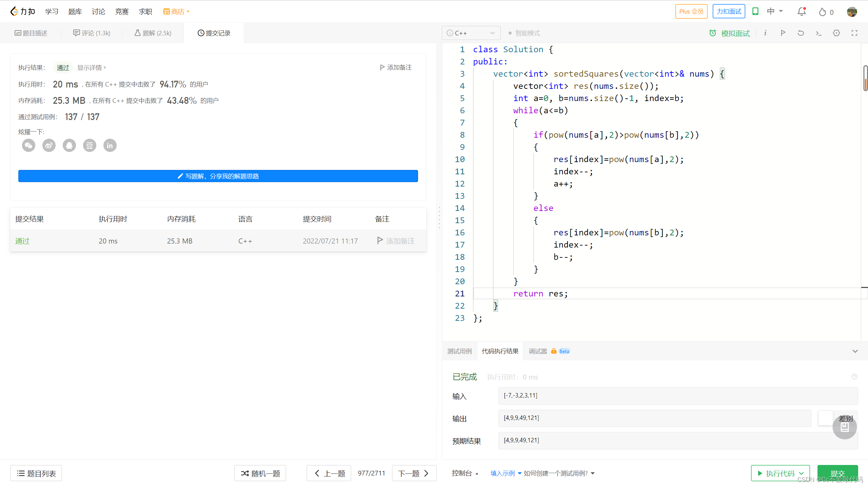868x486 pixels.
Task: Enter fullscreen editor mode
Action: [x=854, y=33]
